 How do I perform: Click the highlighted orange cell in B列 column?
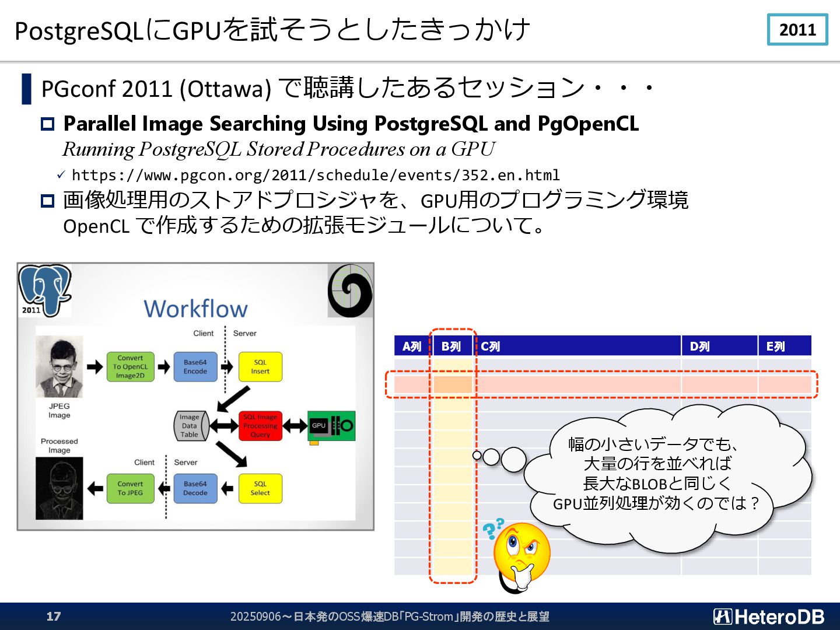click(x=452, y=384)
